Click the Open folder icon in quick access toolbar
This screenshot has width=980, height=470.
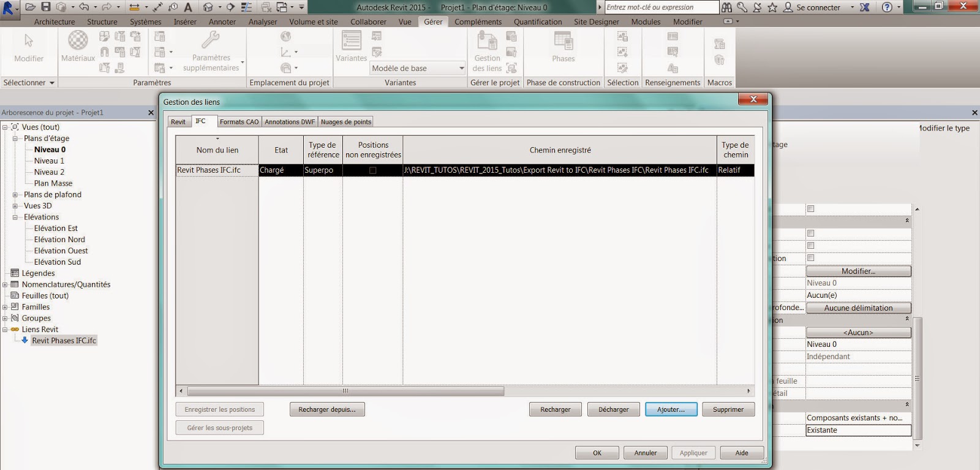30,7
